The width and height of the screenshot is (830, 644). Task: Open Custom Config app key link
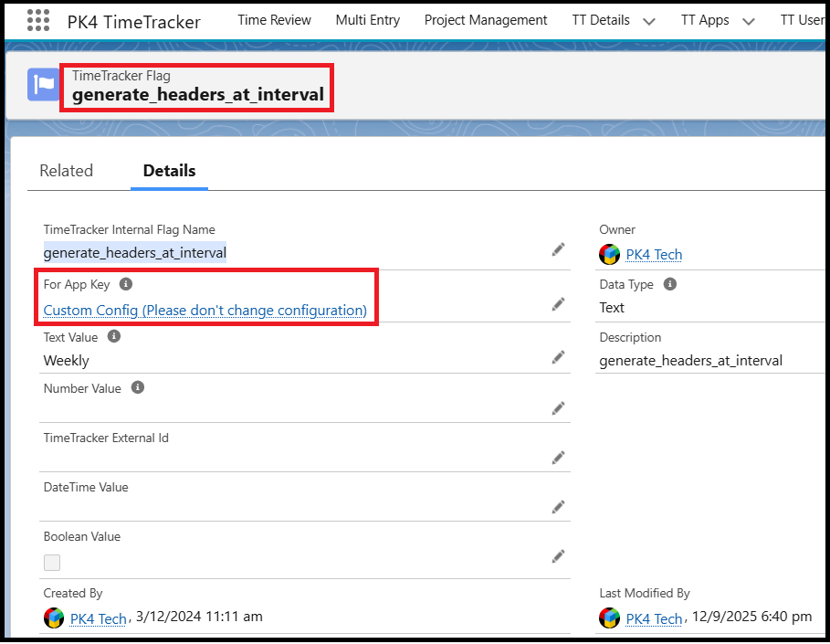point(205,311)
